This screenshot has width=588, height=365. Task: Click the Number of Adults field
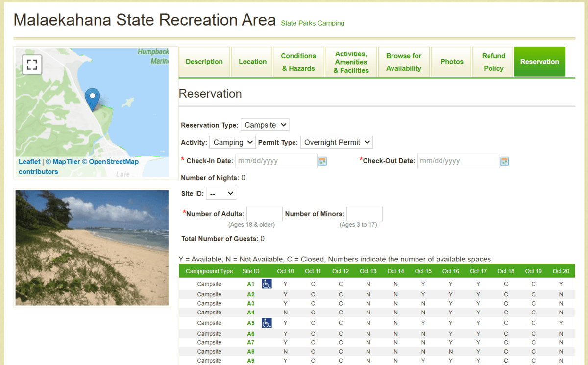click(265, 214)
